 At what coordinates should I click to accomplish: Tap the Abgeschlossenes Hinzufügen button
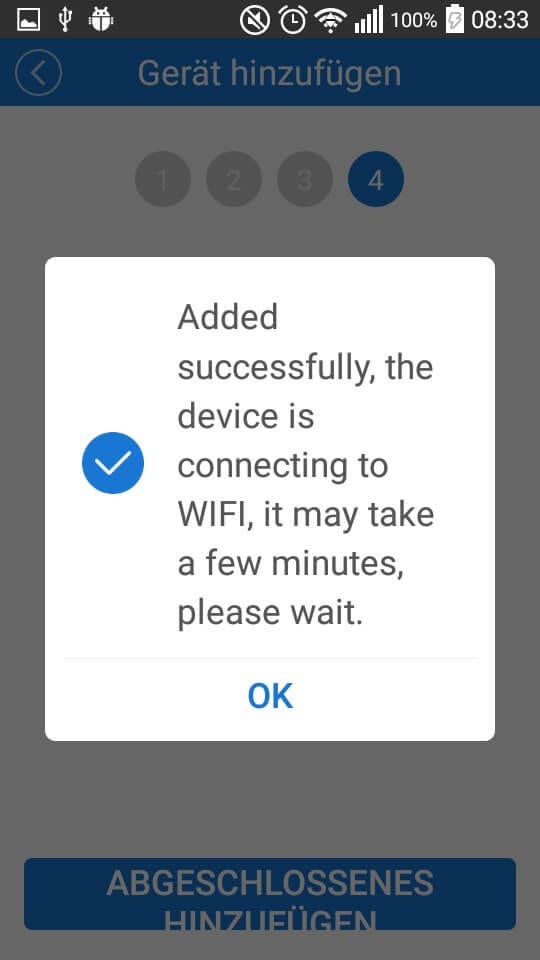pyautogui.click(x=270, y=894)
